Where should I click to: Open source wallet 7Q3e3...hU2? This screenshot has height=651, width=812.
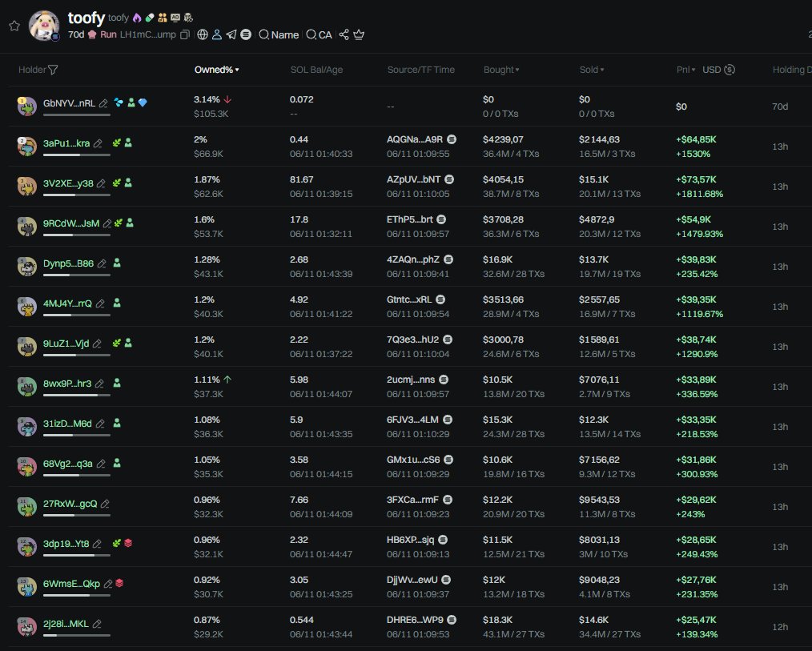click(x=412, y=340)
